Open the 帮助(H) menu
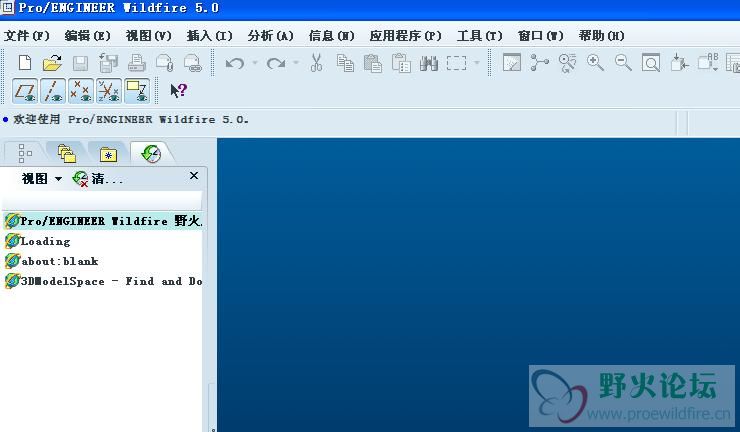The width and height of the screenshot is (740, 432). pos(601,35)
